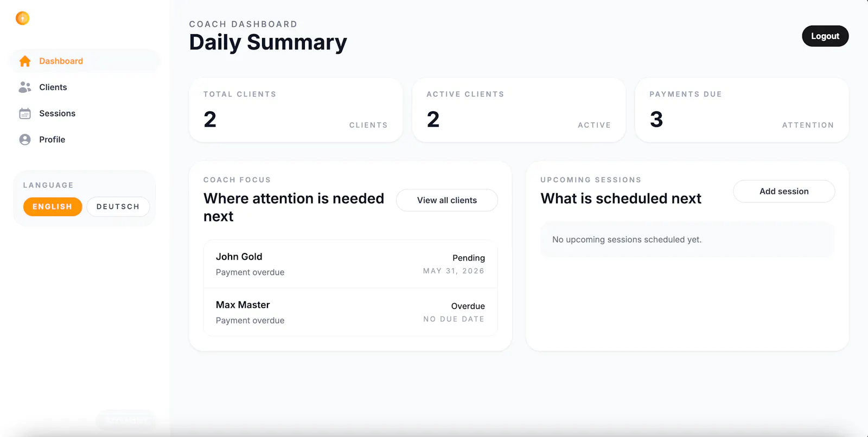
Task: Open the Sessions menu item
Action: tap(85, 113)
